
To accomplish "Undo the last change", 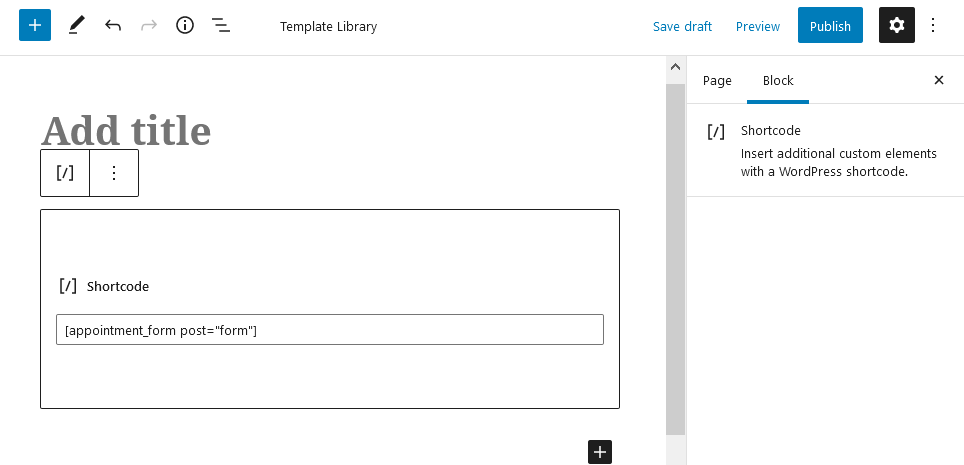I will coord(113,25).
